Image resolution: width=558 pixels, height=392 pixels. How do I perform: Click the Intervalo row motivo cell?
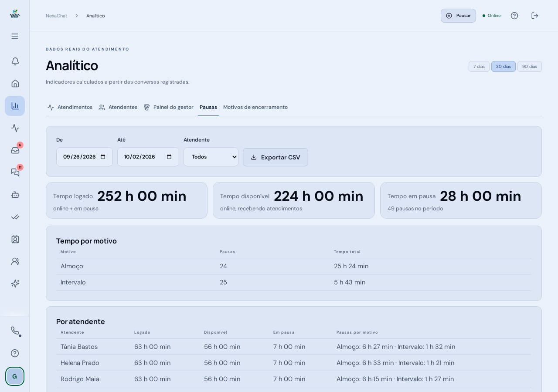pos(73,282)
